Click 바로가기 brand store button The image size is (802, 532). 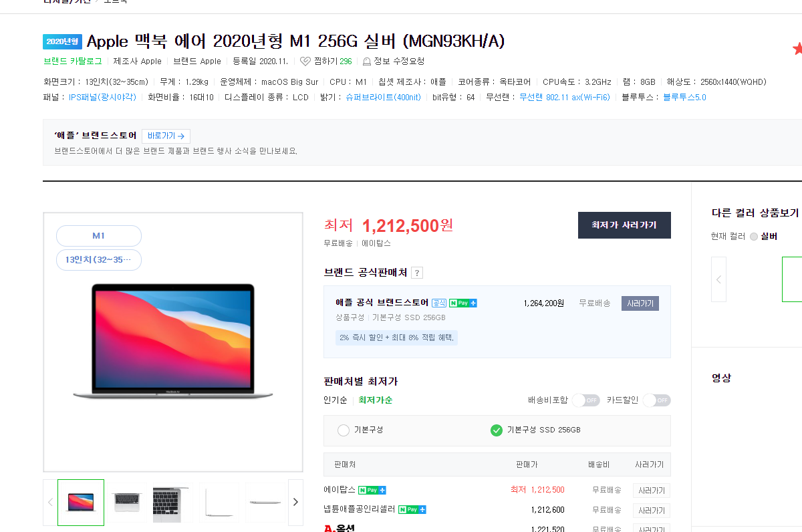[166, 136]
